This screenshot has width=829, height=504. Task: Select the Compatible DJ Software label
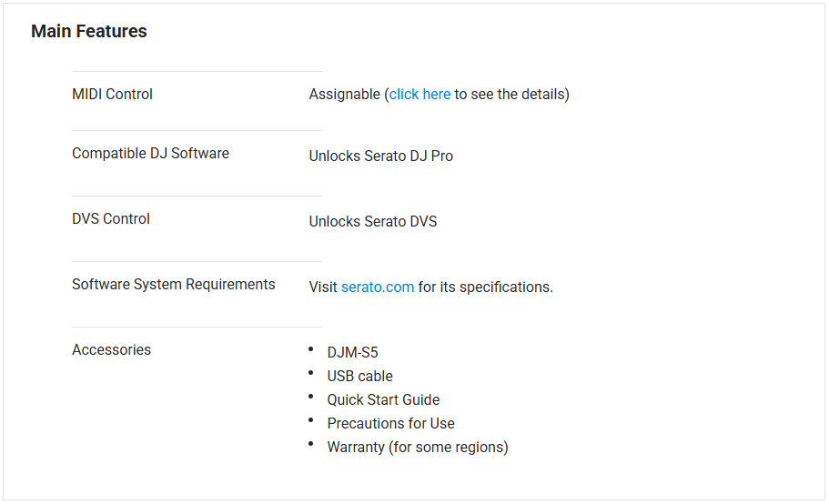150,154
